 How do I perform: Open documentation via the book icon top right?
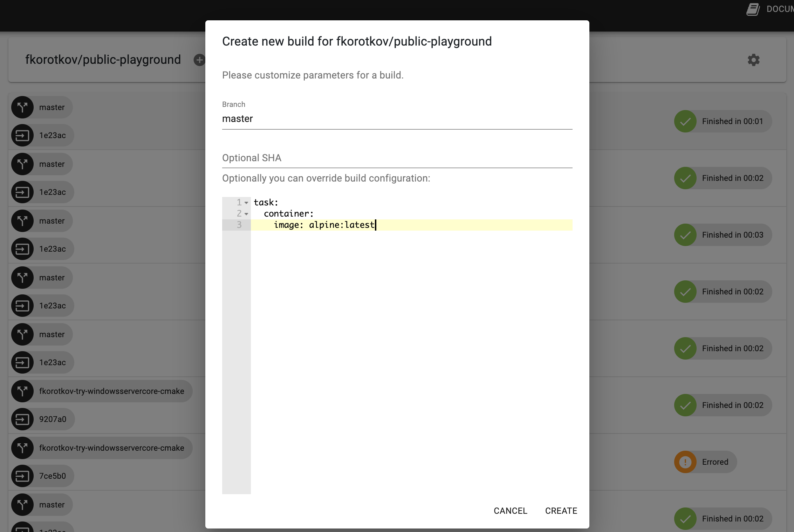coord(753,8)
